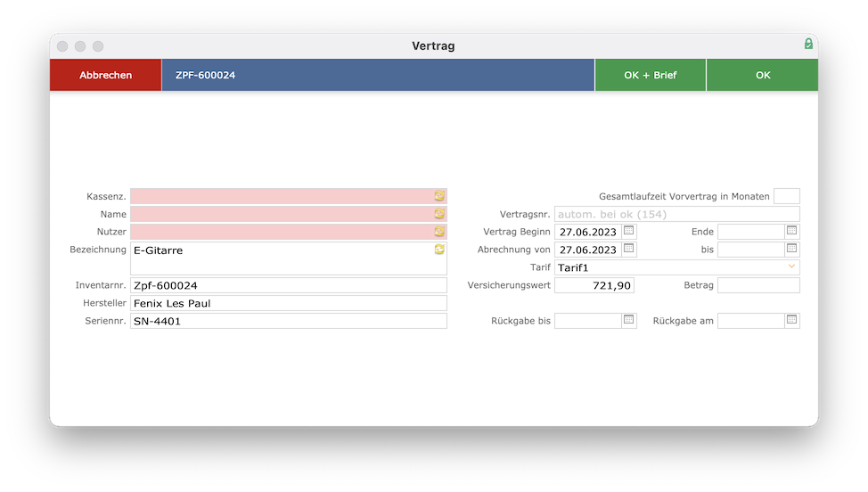
Task: Open calendar picker for bis date
Action: (791, 249)
